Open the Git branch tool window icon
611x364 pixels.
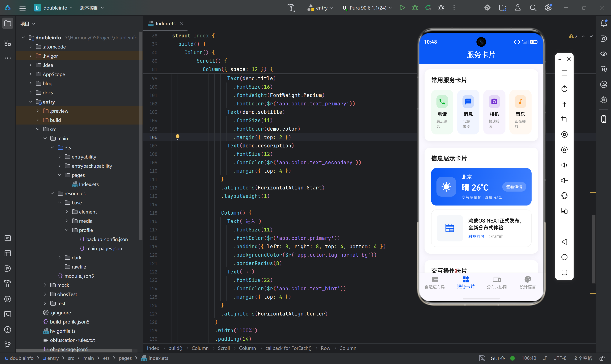tap(8, 345)
